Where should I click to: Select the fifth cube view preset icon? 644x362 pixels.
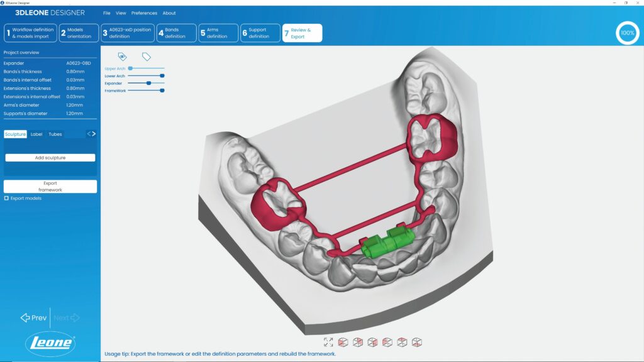(402, 342)
